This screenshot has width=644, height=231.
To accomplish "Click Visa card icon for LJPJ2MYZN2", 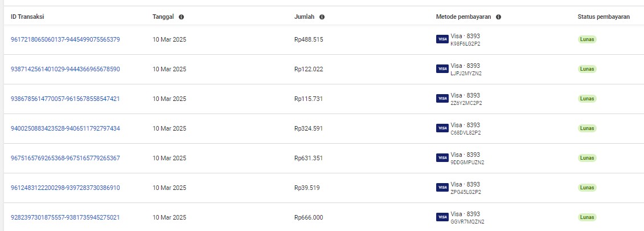I will coord(442,69).
